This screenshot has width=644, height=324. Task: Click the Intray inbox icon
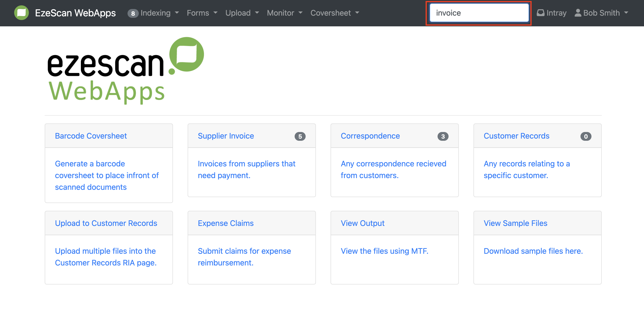coord(540,13)
